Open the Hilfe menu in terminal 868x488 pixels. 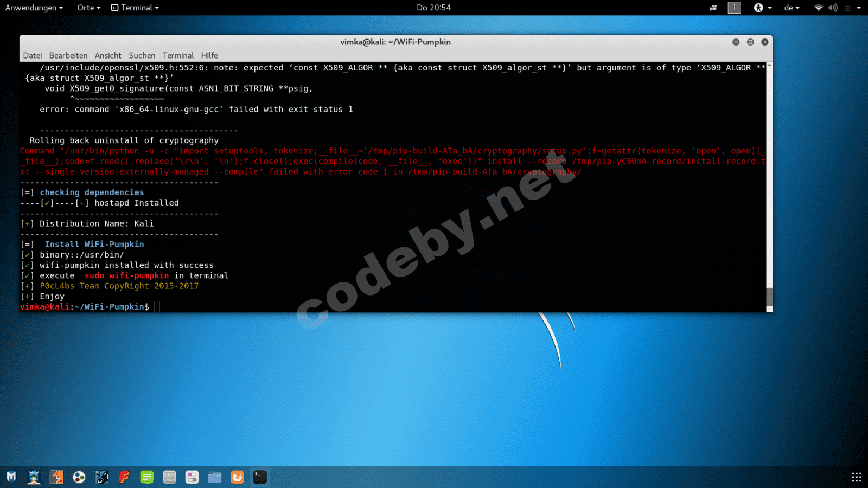point(209,55)
